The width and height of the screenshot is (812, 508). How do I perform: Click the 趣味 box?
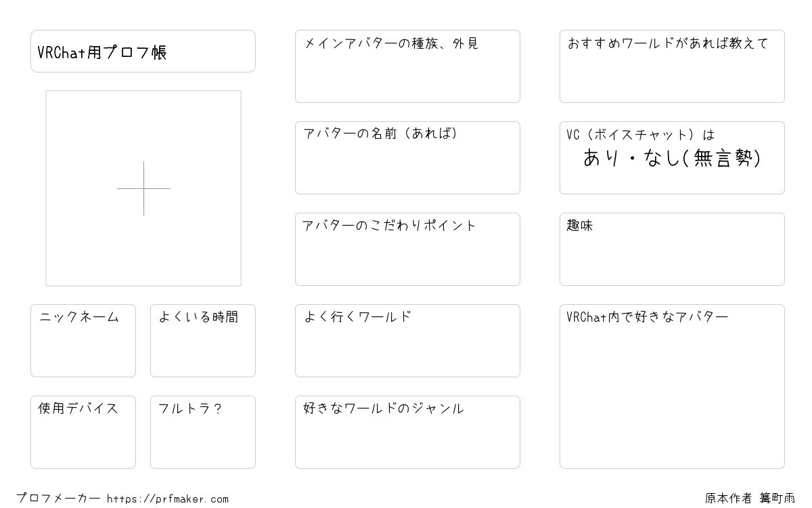tap(672, 249)
